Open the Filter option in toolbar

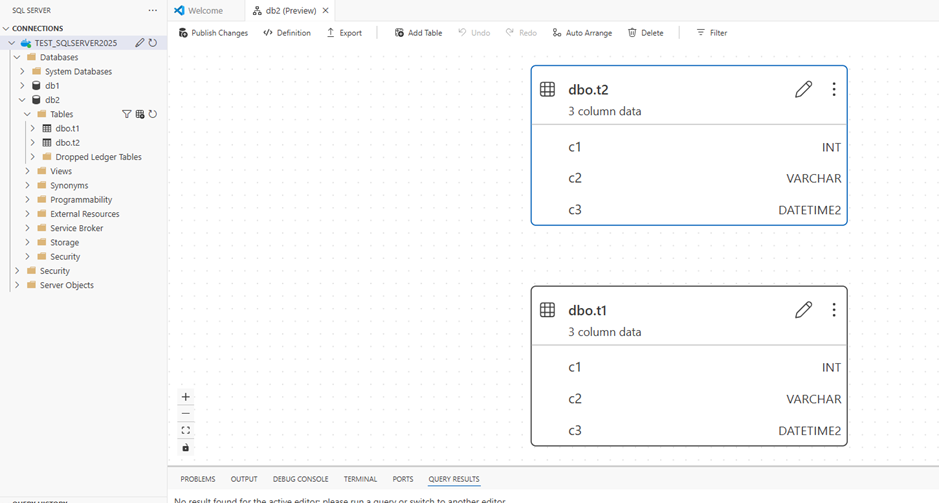pyautogui.click(x=711, y=33)
